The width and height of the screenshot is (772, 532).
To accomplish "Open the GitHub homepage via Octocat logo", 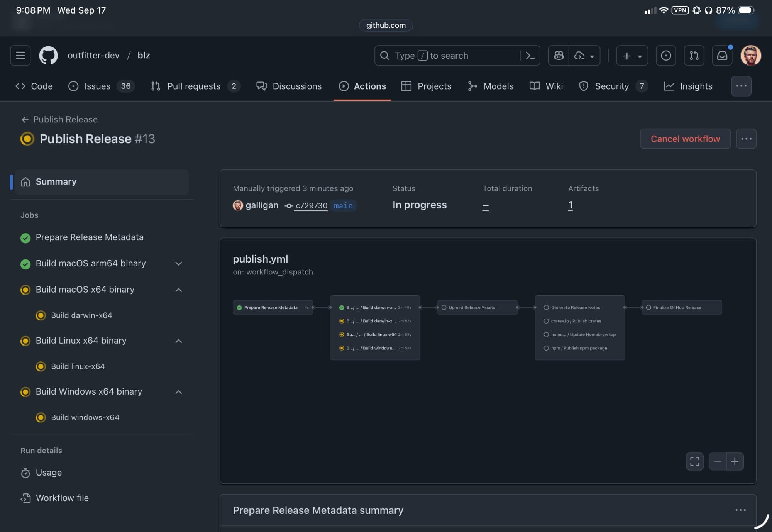I will tap(48, 55).
